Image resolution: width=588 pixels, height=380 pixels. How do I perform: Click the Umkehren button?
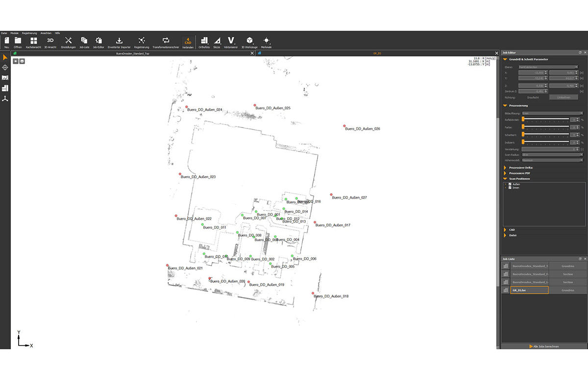(x=564, y=97)
